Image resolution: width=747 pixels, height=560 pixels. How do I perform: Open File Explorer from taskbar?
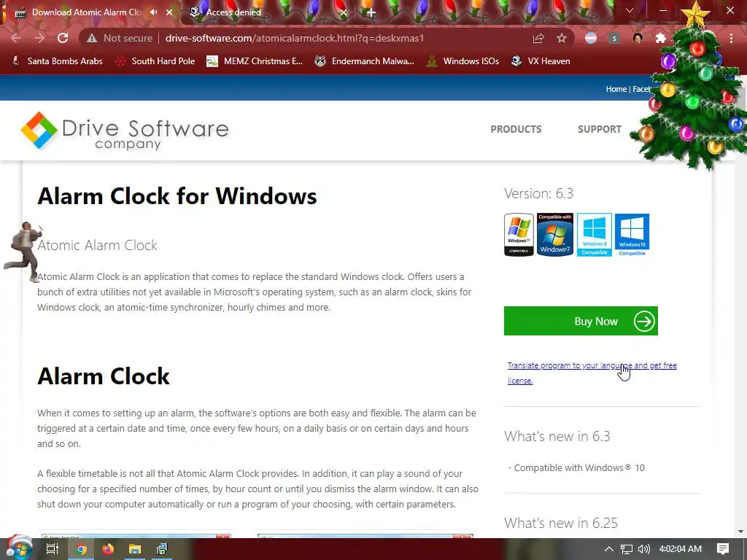tap(135, 549)
